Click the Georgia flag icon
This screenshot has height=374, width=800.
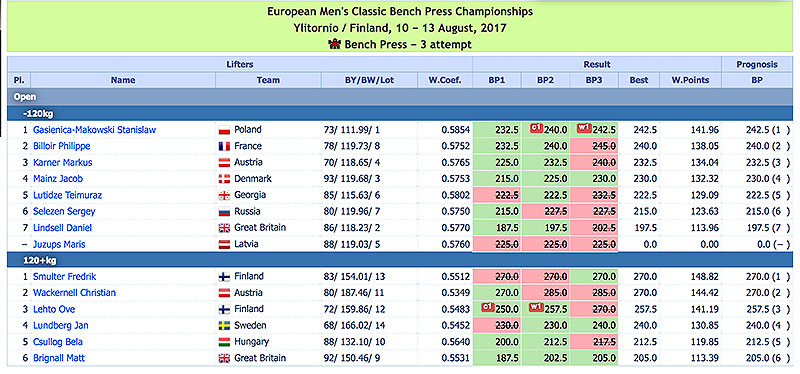point(224,195)
